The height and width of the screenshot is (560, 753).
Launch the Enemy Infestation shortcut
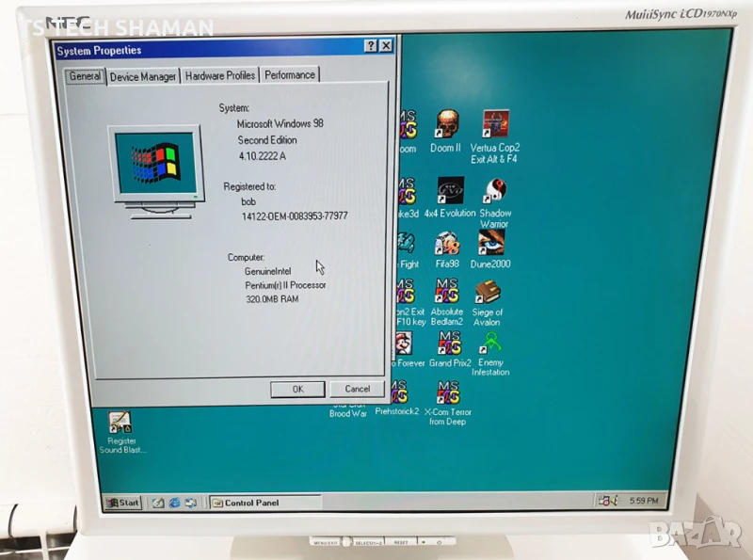491,343
